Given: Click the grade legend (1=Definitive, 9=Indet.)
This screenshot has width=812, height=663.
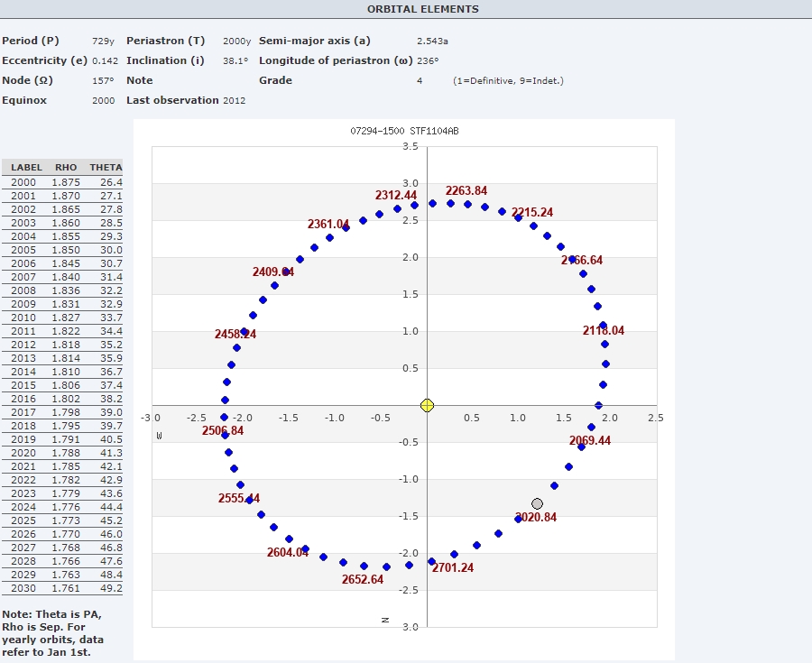Looking at the screenshot, I should [508, 81].
